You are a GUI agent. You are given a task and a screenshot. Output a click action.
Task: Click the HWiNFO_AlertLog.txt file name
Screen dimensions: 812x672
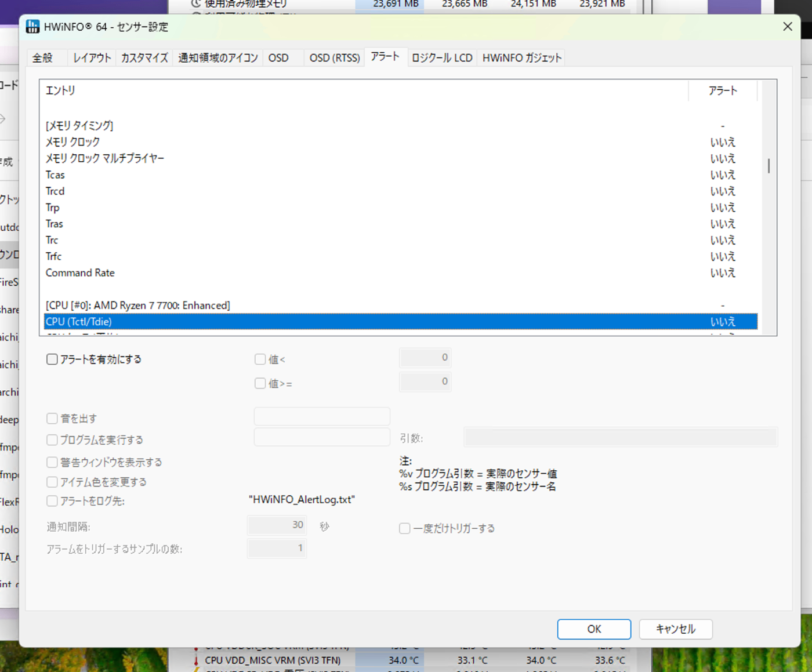tap(302, 499)
